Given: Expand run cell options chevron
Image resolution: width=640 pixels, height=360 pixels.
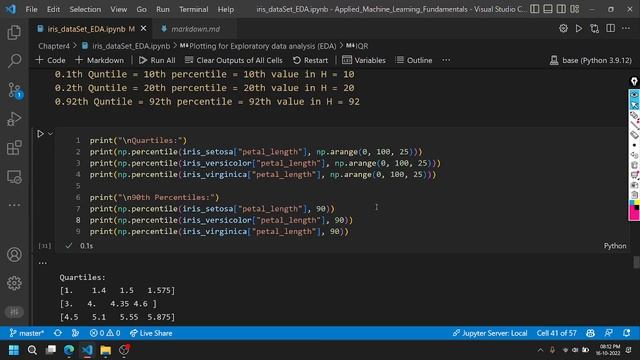Looking at the screenshot, I should coord(50,134).
